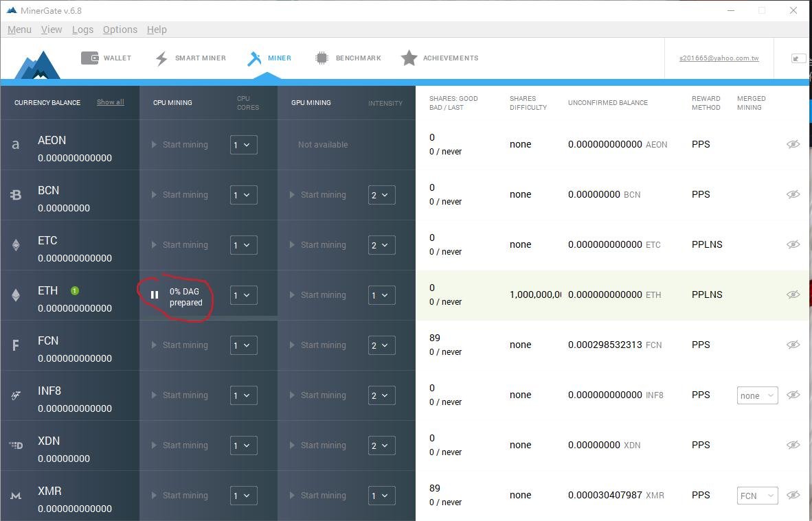Start GPU mining for INF8

317,396
